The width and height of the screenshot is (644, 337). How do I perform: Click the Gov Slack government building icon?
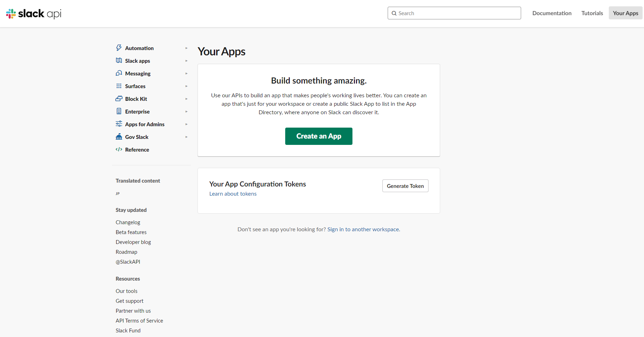(x=119, y=137)
